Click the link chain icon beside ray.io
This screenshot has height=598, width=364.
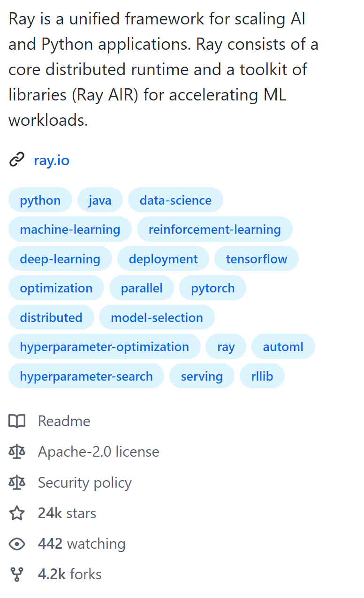17,161
